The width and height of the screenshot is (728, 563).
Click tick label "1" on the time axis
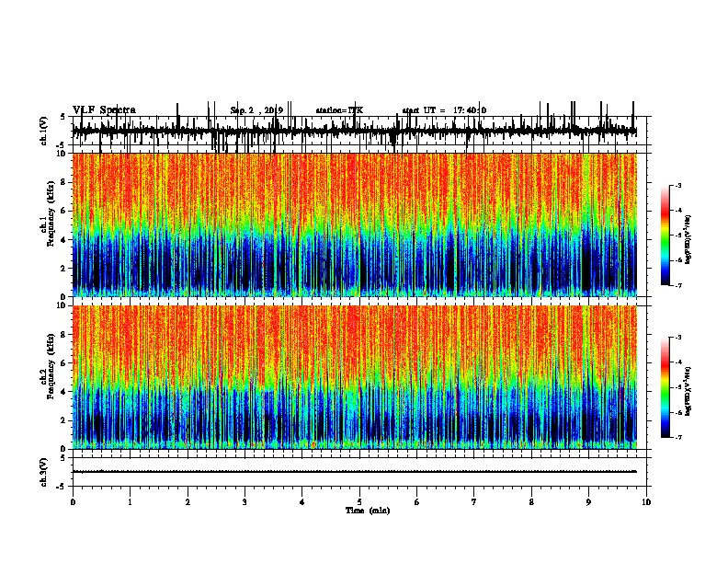130,502
